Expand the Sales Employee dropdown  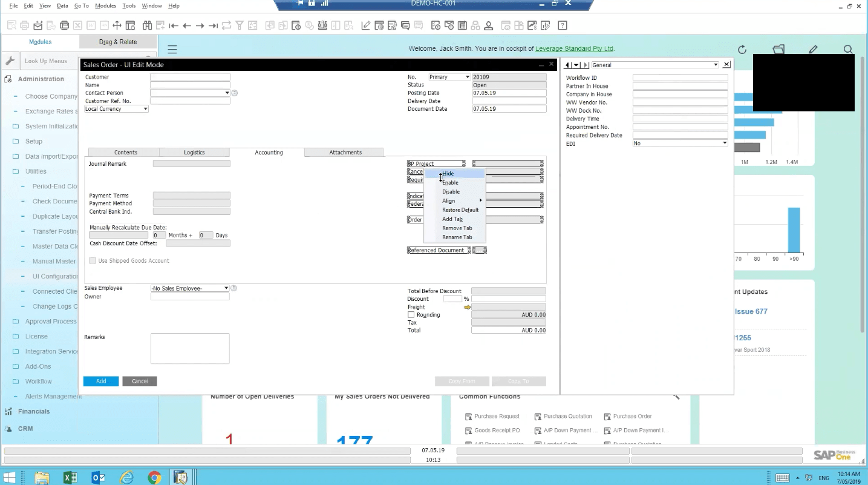pyautogui.click(x=226, y=288)
